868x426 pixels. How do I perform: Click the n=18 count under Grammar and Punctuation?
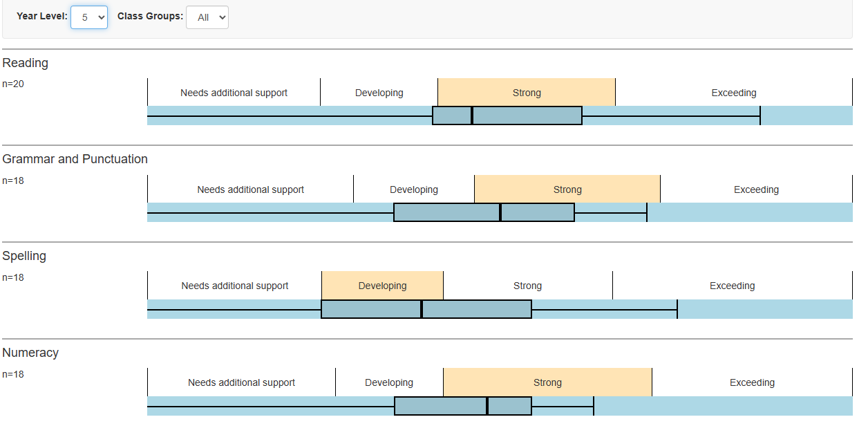point(13,181)
